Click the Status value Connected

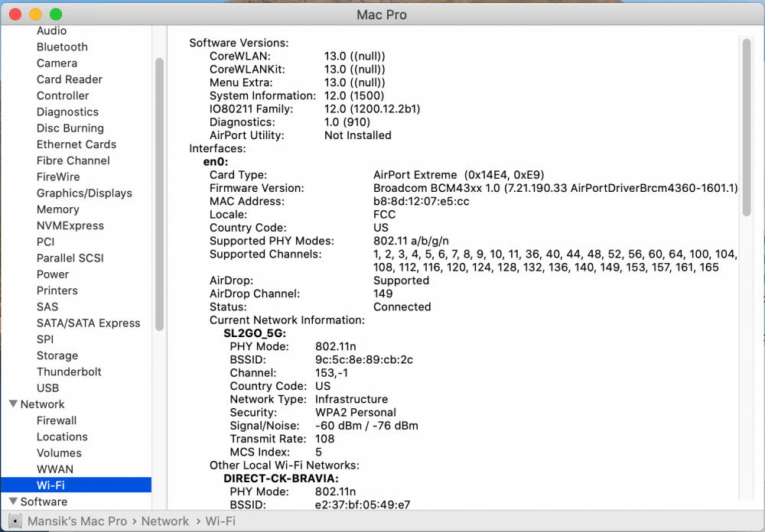pos(402,307)
